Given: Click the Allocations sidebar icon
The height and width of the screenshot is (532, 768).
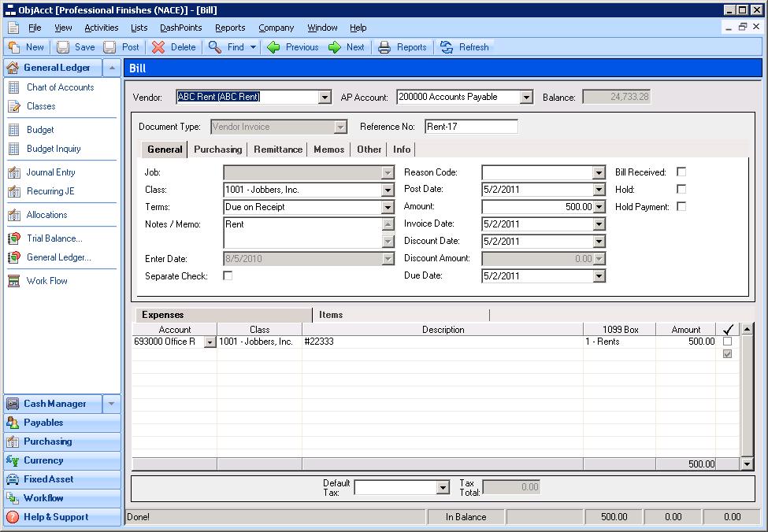Looking at the screenshot, I should [x=14, y=215].
